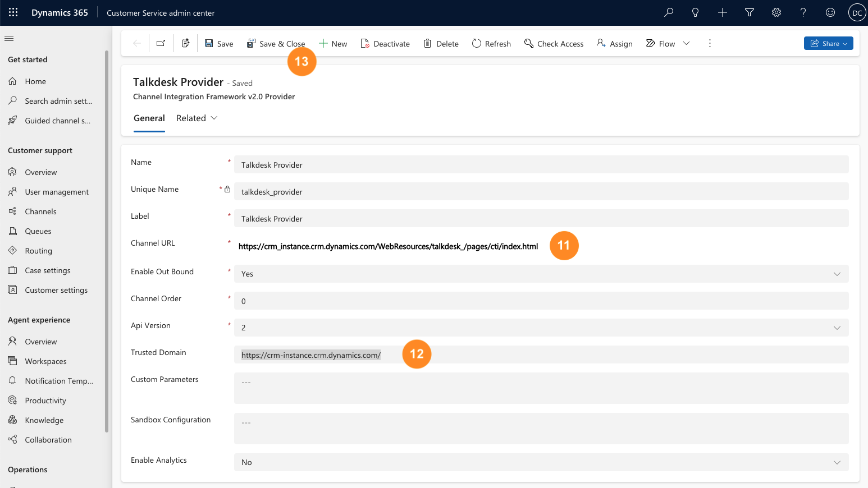Open Search admin settings in sidebar
The image size is (868, 488).
(52, 101)
